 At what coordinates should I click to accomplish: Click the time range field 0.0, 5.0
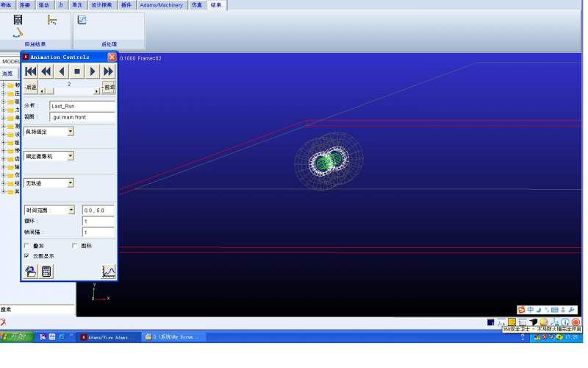[x=98, y=210]
